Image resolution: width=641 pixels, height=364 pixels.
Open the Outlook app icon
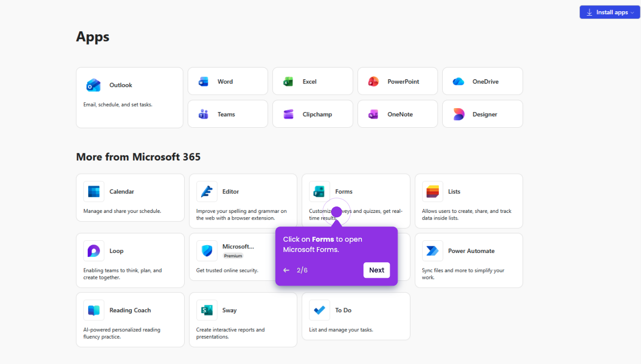coord(94,85)
